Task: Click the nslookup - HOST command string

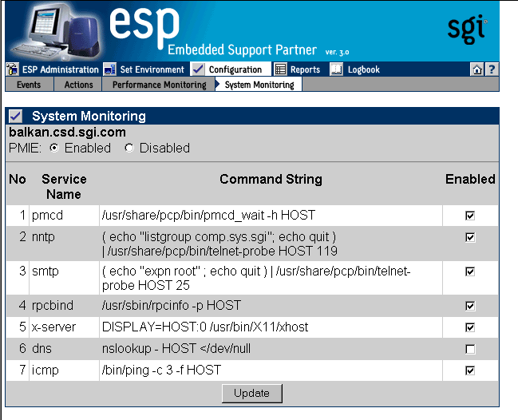Action: coord(176,349)
